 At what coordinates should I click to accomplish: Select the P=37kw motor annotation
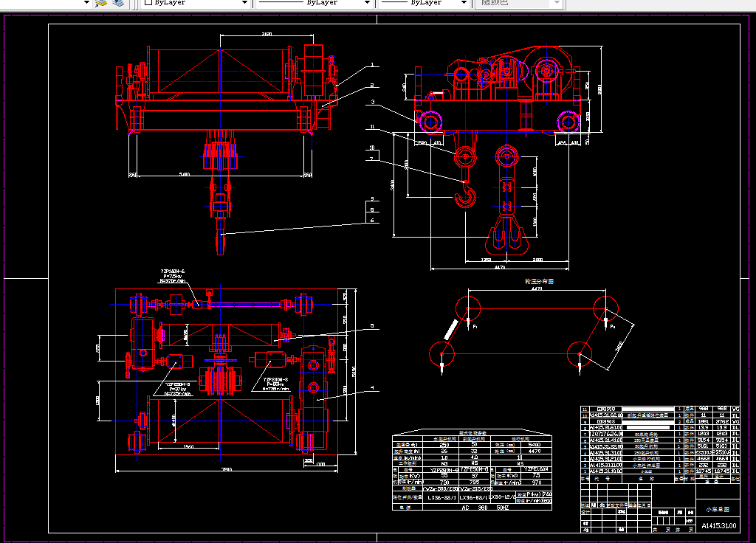pyautogui.click(x=177, y=389)
